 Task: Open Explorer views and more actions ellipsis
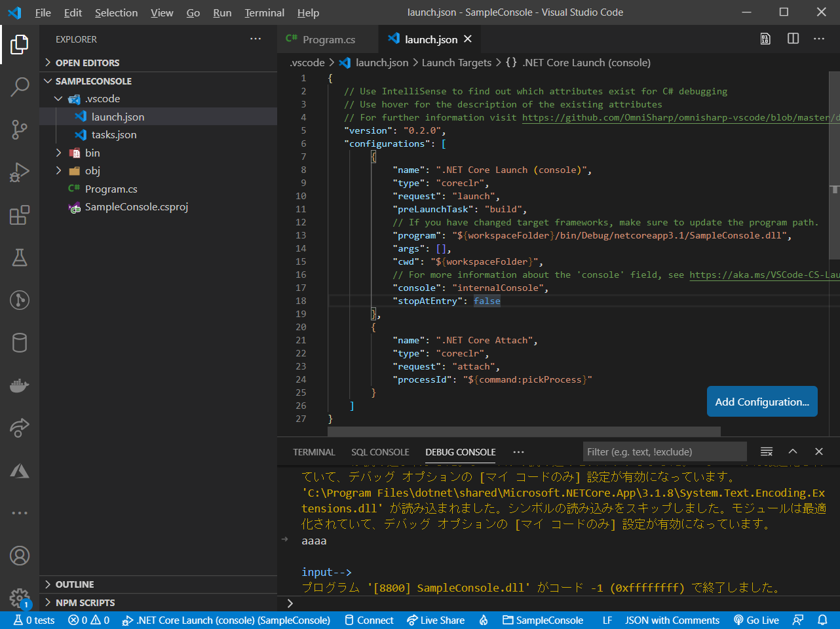click(x=256, y=39)
